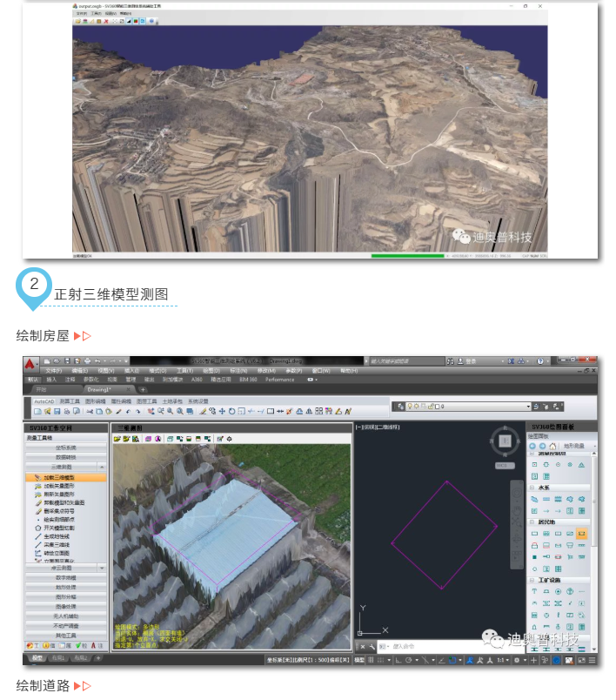Open the 1:1 annotation scale dropdown
Viewport: 616px width, 700px height.
[x=503, y=660]
